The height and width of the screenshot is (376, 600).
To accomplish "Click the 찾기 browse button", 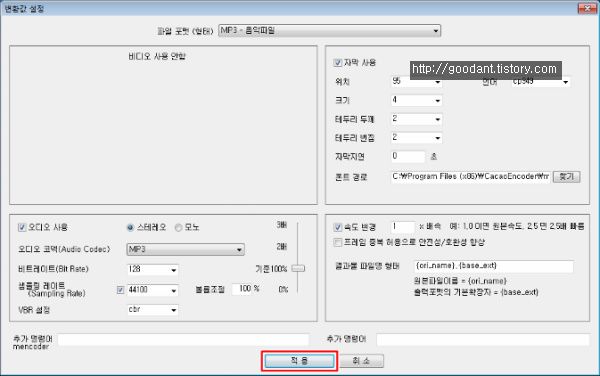I will pos(566,177).
